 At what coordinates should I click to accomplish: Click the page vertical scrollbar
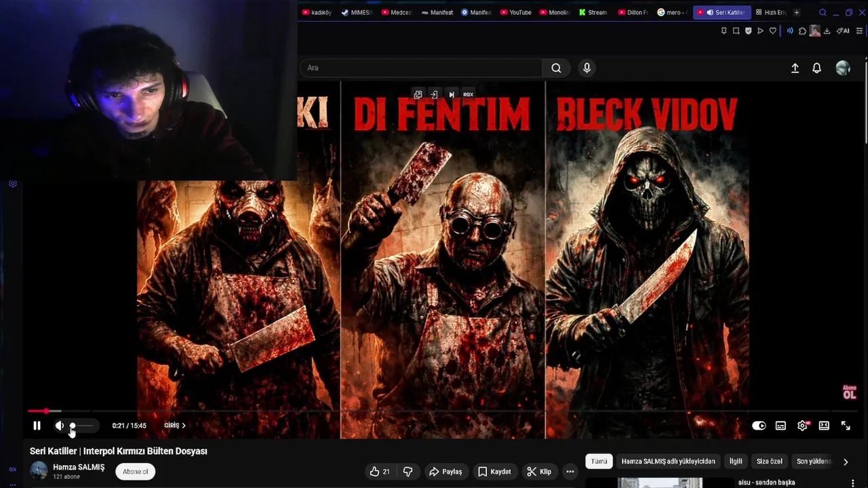pyautogui.click(x=865, y=102)
